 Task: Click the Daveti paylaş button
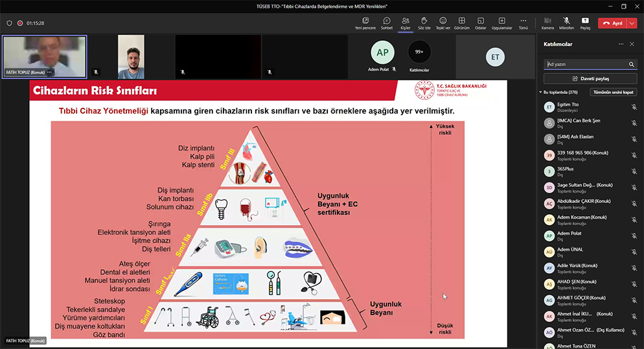[590, 78]
